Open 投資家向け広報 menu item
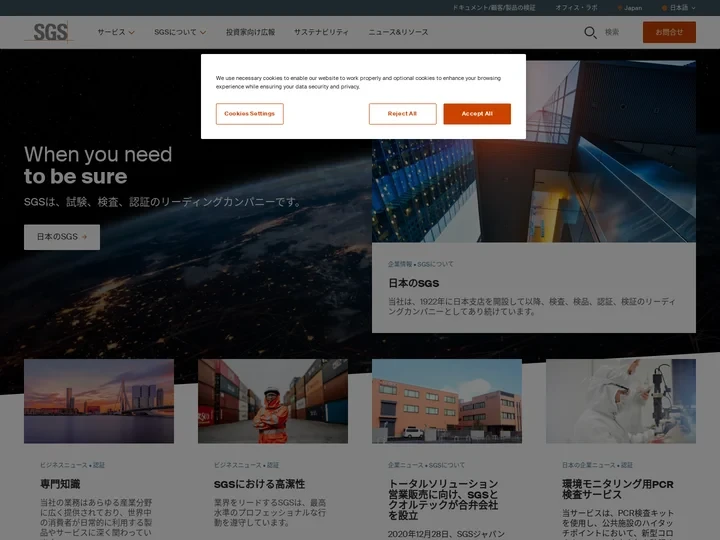Image resolution: width=720 pixels, height=540 pixels. tap(250, 32)
